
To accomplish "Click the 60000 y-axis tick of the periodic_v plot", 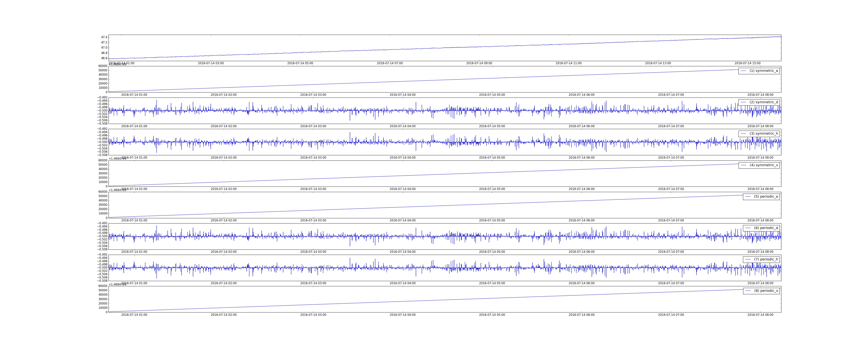I will tap(102, 286).
